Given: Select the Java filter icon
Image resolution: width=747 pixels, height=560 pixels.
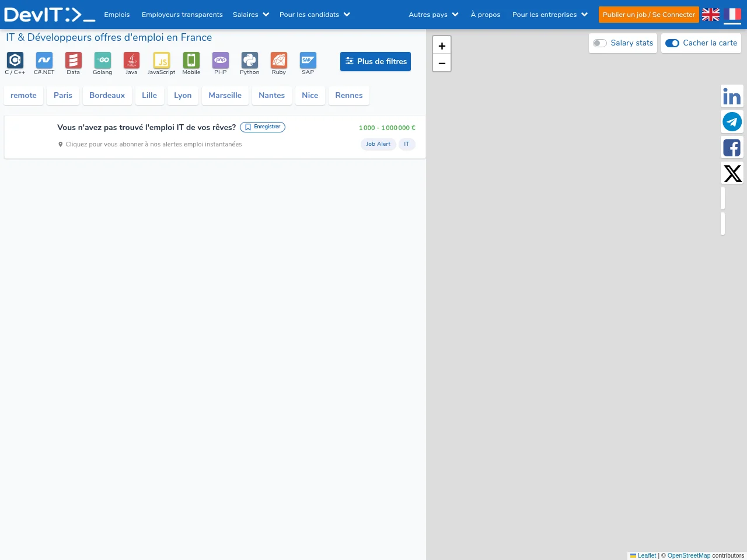Looking at the screenshot, I should (132, 60).
